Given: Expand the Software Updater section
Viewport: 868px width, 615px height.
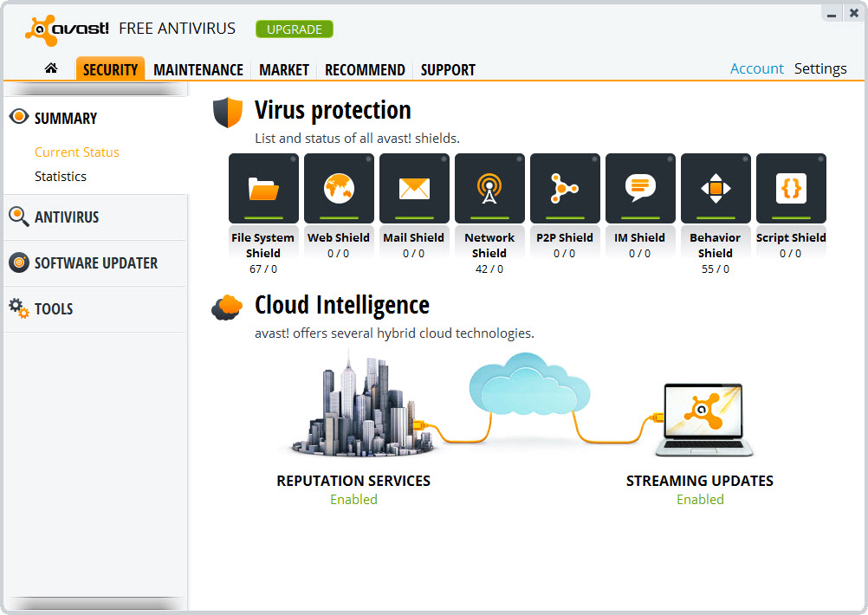Looking at the screenshot, I should [x=95, y=263].
